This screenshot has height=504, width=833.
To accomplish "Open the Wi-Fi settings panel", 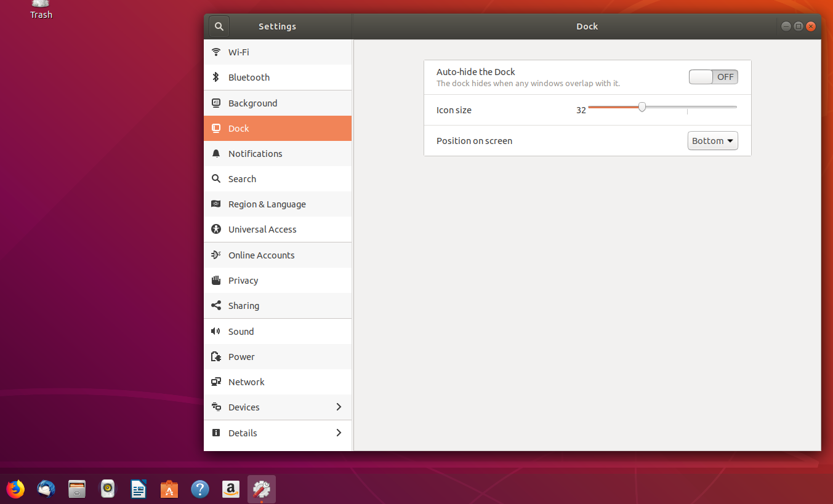I will tap(238, 52).
